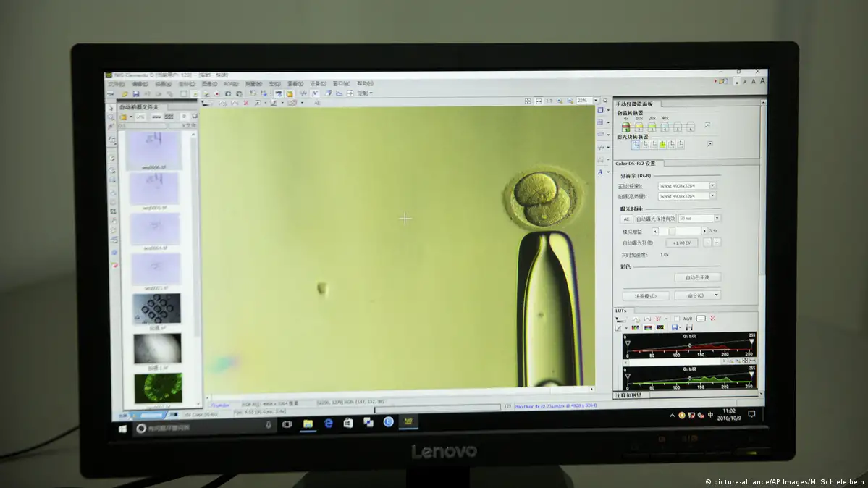Toggle the AWB checkbox in LUTs panel
Image resolution: width=868 pixels, height=488 pixels.
pos(677,319)
